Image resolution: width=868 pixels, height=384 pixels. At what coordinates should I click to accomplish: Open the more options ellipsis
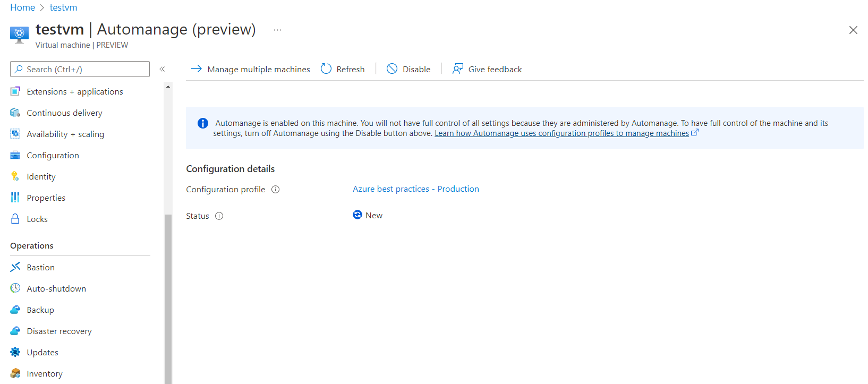tap(277, 30)
